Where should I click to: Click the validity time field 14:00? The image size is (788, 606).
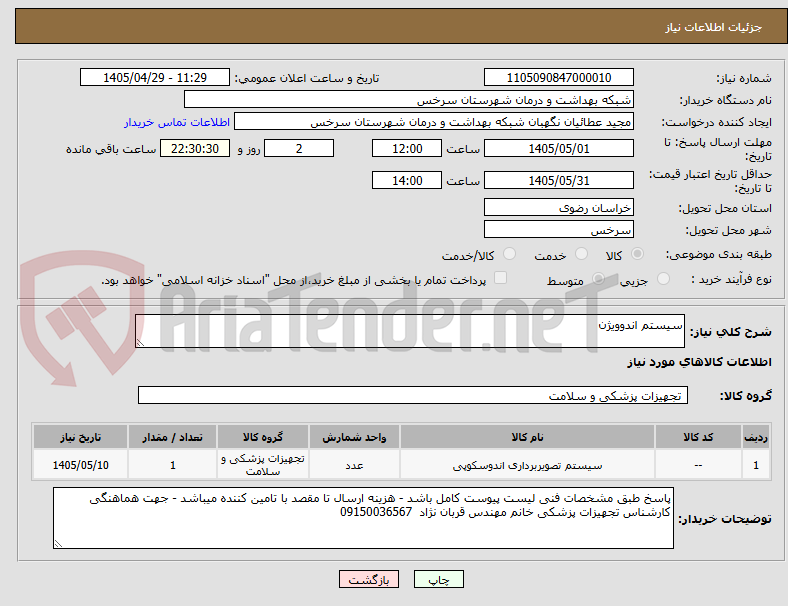coord(407,180)
